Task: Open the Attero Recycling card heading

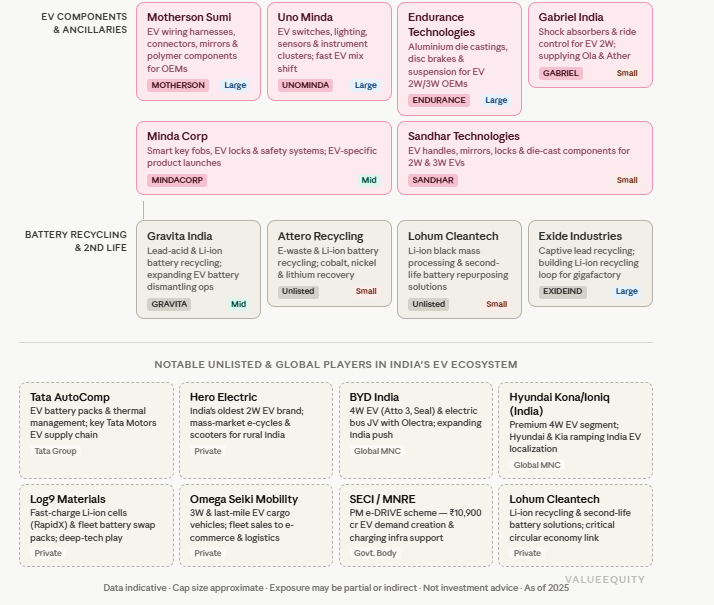Action: pyautogui.click(x=321, y=236)
